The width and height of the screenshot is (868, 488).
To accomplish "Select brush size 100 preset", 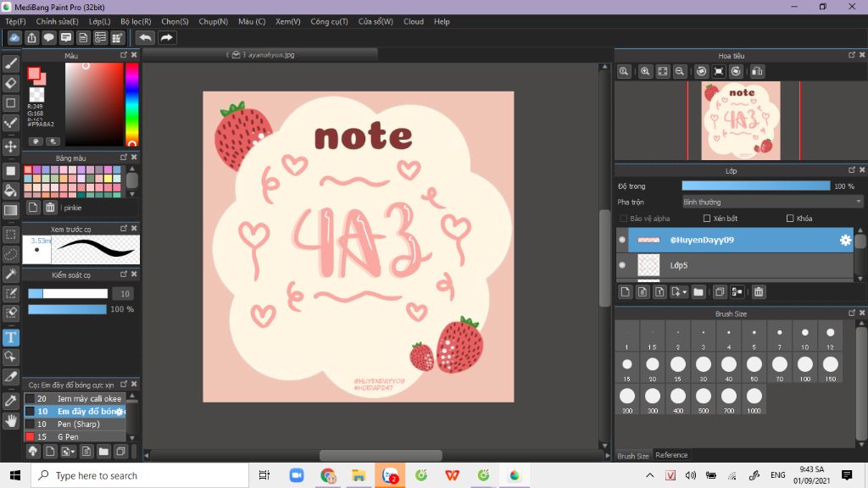I will pyautogui.click(x=805, y=369).
